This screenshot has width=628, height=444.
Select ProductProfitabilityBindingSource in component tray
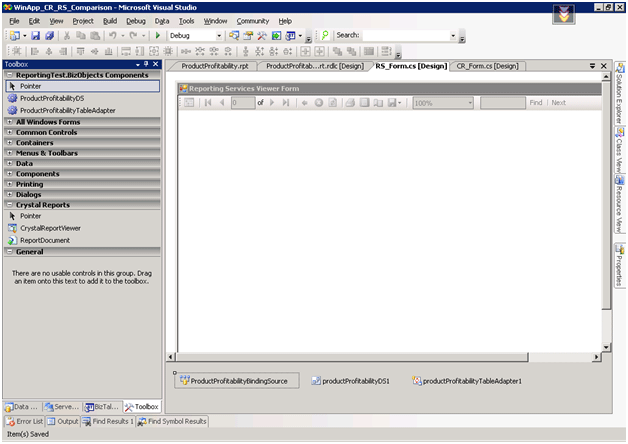(x=237, y=381)
